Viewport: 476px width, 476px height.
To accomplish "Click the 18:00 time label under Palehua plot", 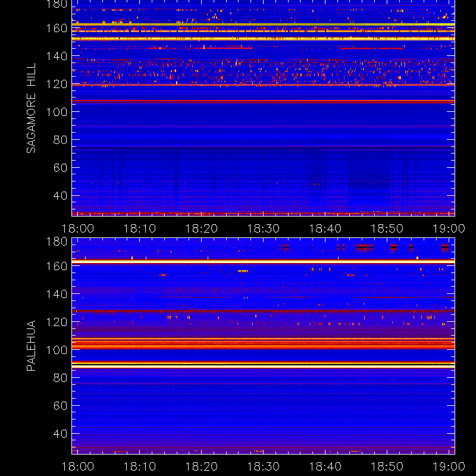I will [x=78, y=466].
